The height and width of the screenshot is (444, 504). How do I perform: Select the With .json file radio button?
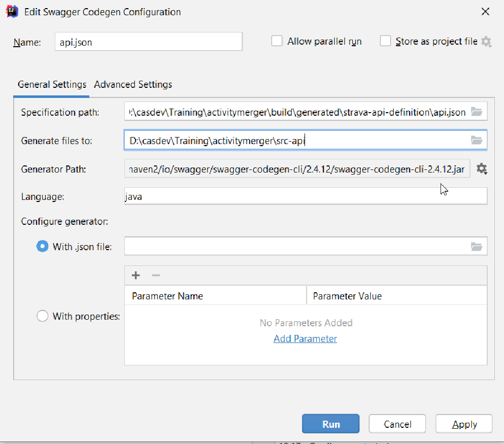click(42, 247)
